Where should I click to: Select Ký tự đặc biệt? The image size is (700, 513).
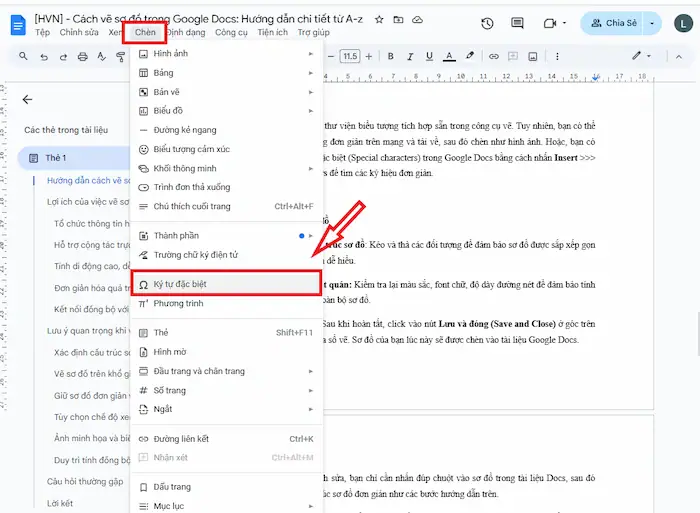[226, 284]
